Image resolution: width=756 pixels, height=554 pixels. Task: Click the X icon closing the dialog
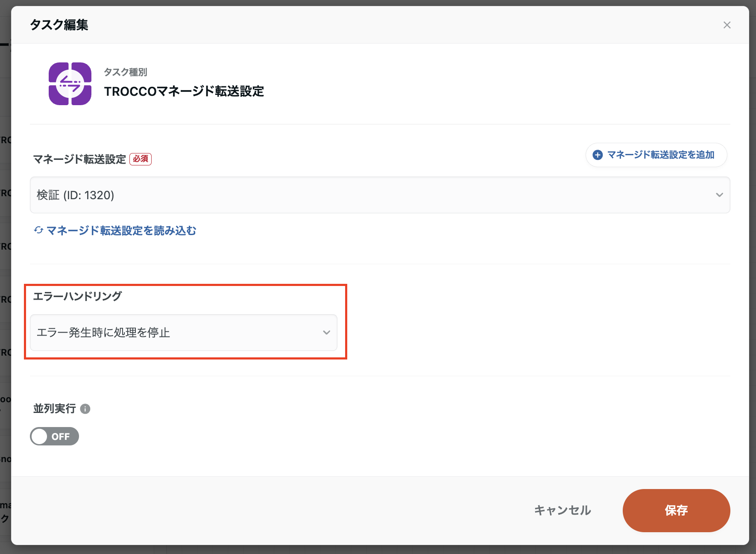point(727,25)
